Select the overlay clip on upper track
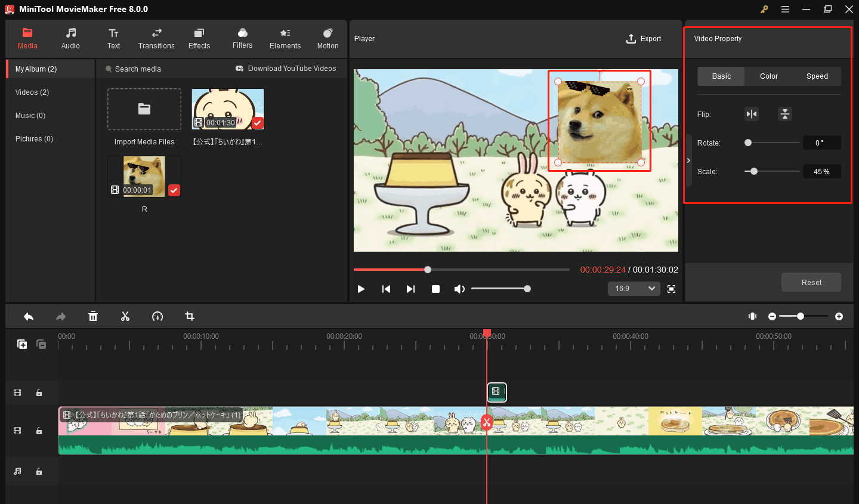 point(497,392)
